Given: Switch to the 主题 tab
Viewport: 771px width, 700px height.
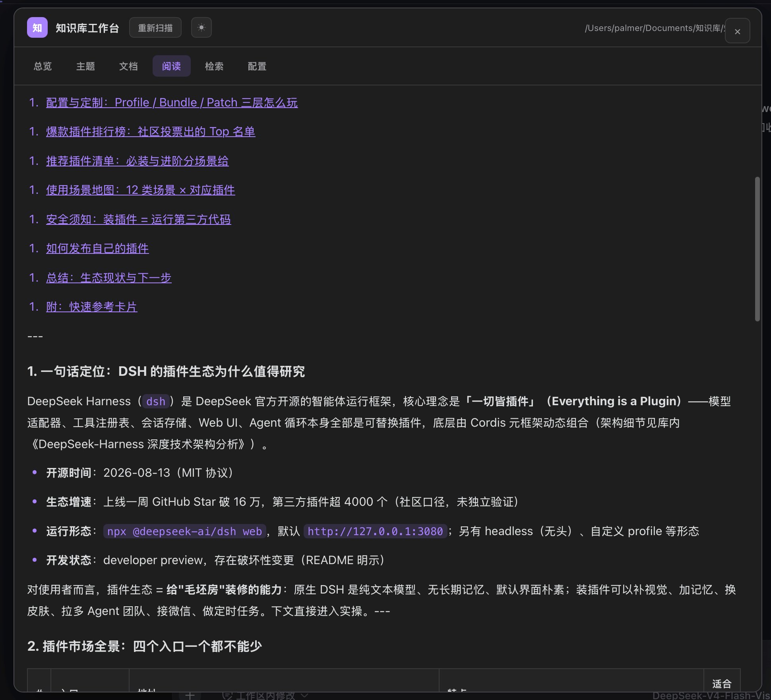Looking at the screenshot, I should pos(85,66).
